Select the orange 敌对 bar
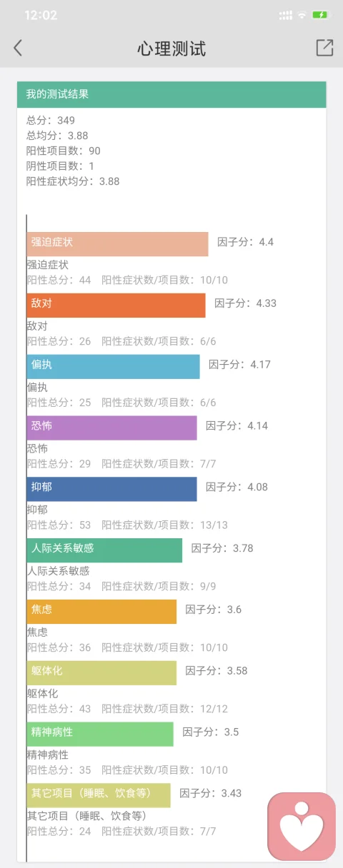Screen dimensions: 343x868 [116, 305]
